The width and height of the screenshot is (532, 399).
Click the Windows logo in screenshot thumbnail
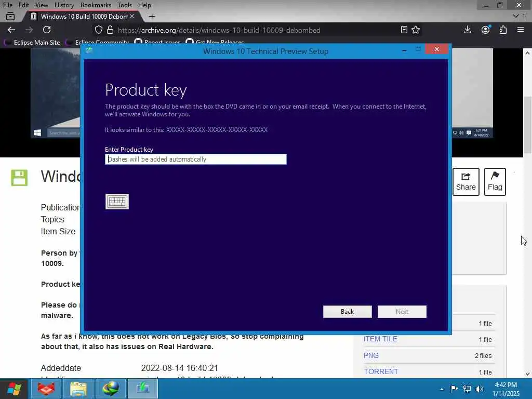[x=37, y=132]
